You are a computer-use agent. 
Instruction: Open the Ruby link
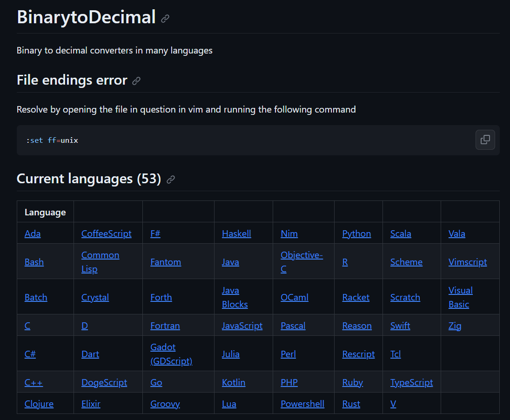tap(353, 383)
